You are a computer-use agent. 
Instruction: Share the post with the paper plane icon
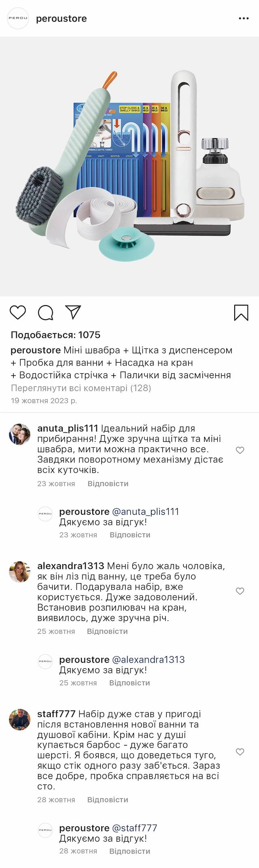pos(73,312)
